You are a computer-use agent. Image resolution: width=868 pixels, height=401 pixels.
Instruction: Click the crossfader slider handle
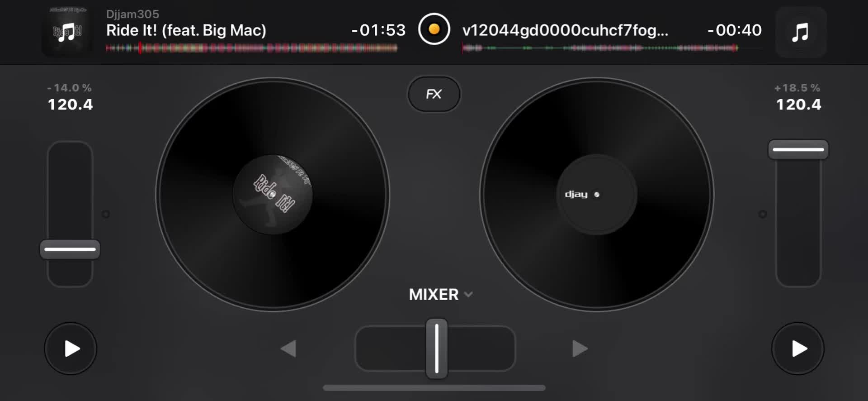click(437, 348)
